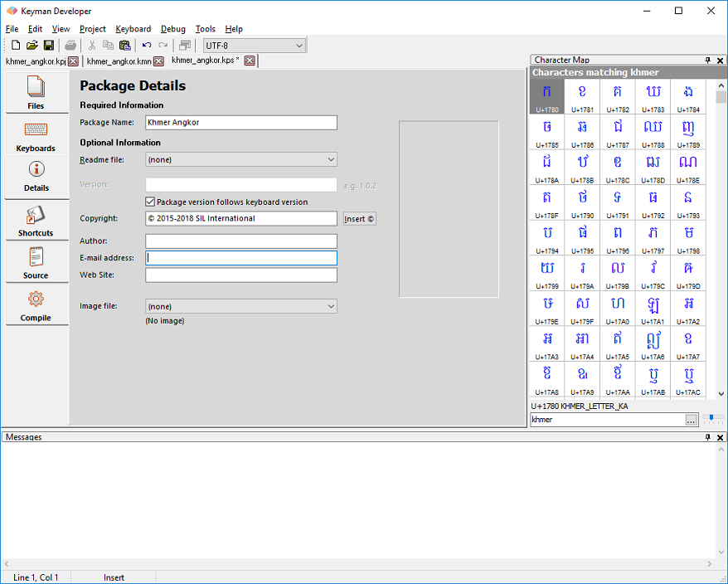Viewport: 728px width, 584px height.
Task: Pin the Messages panel
Action: coord(707,437)
